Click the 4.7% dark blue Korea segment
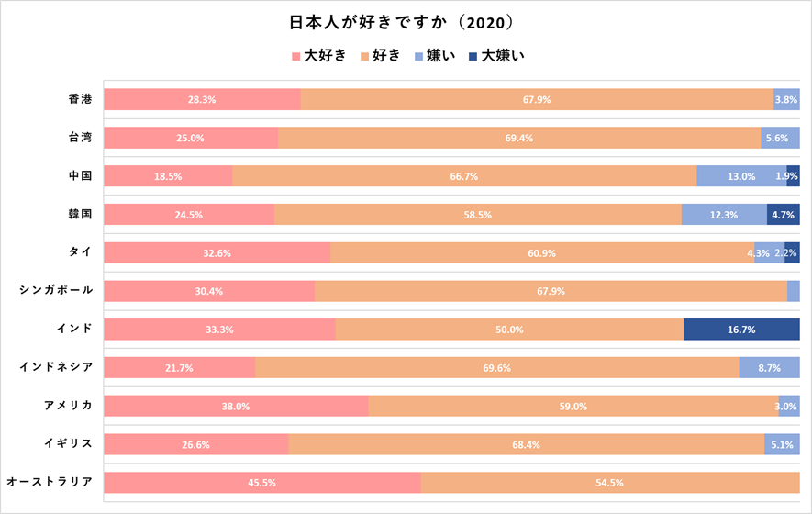 tap(783, 215)
